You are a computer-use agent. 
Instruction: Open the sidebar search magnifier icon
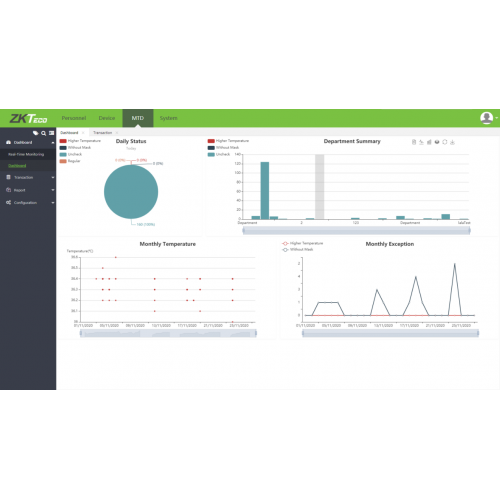point(43,133)
